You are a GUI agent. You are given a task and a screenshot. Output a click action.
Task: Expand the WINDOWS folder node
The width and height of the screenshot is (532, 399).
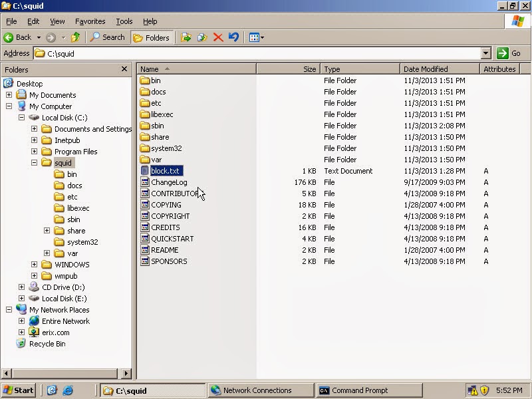pos(34,264)
